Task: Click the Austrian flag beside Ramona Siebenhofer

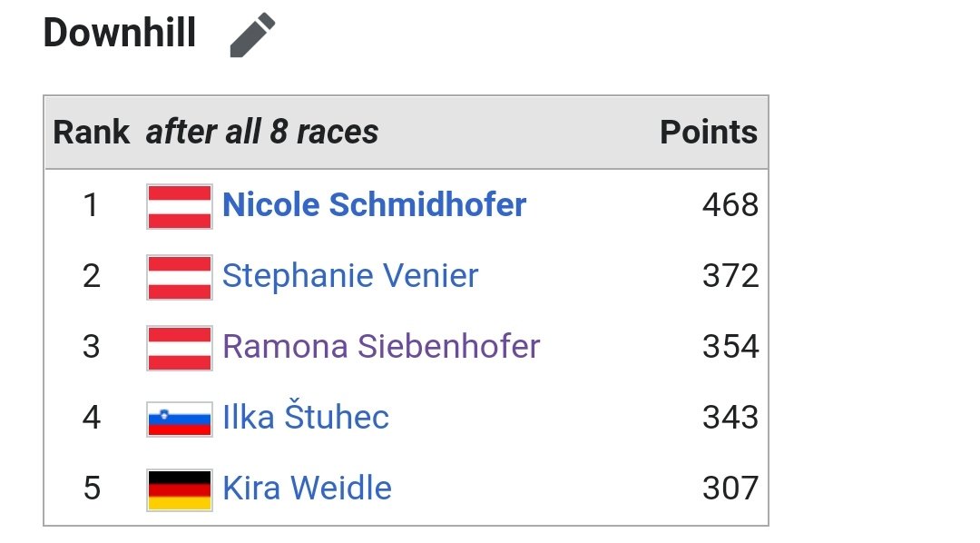Action: point(180,348)
